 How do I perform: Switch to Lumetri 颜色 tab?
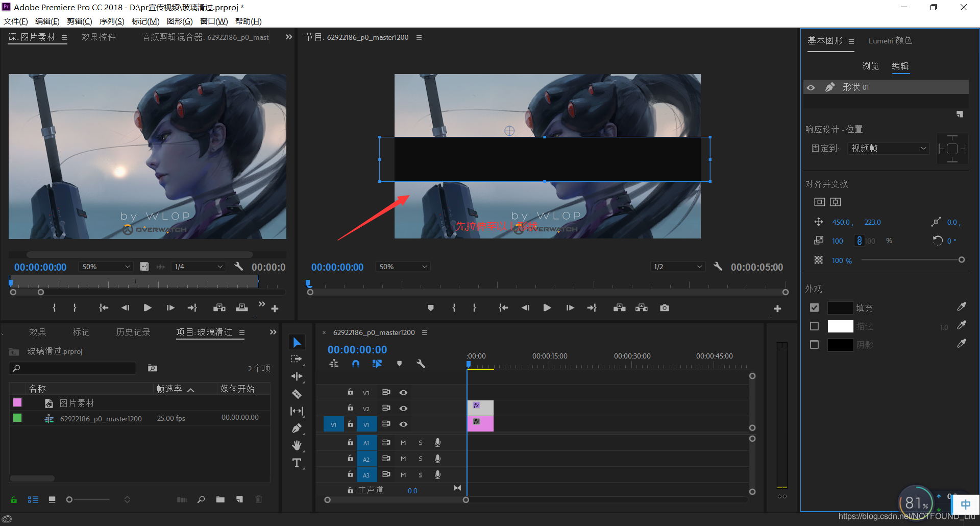[890, 41]
